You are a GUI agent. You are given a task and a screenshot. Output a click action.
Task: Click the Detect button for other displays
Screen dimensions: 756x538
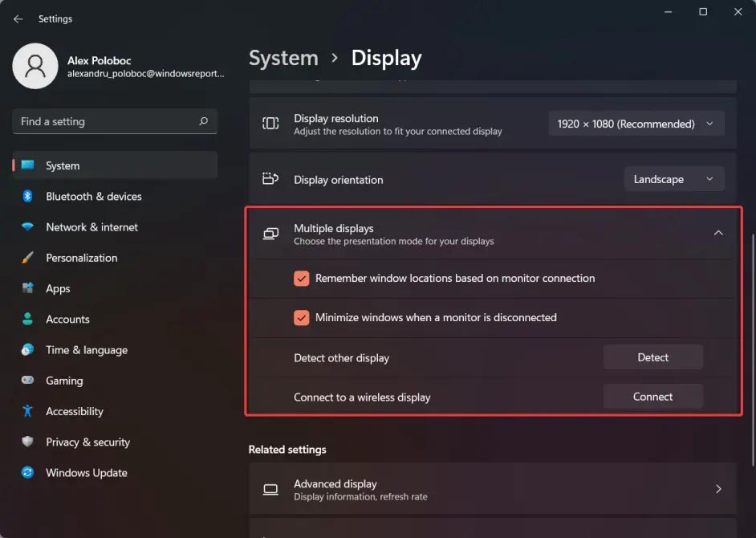click(652, 357)
